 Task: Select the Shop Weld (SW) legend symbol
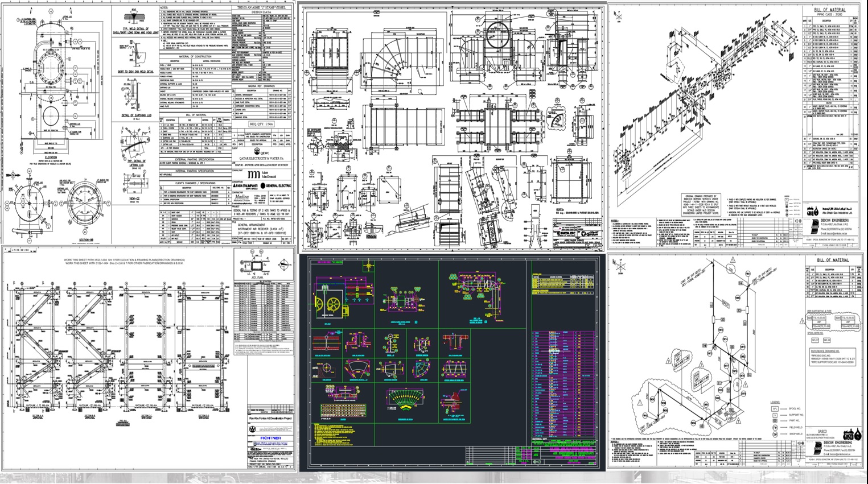(x=775, y=435)
